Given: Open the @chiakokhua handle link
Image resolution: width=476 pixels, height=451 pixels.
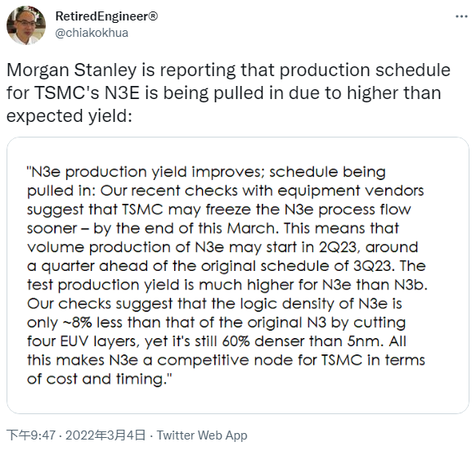Looking at the screenshot, I should tap(92, 33).
